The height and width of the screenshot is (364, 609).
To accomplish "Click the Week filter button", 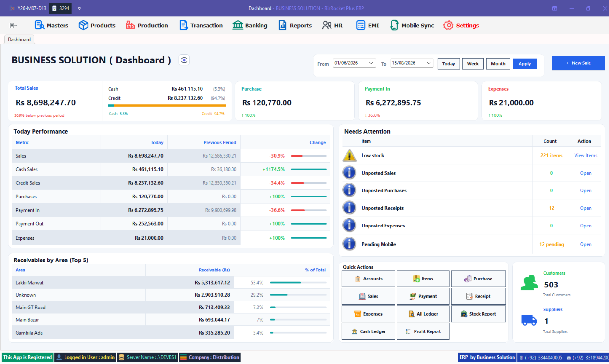I will point(473,64).
